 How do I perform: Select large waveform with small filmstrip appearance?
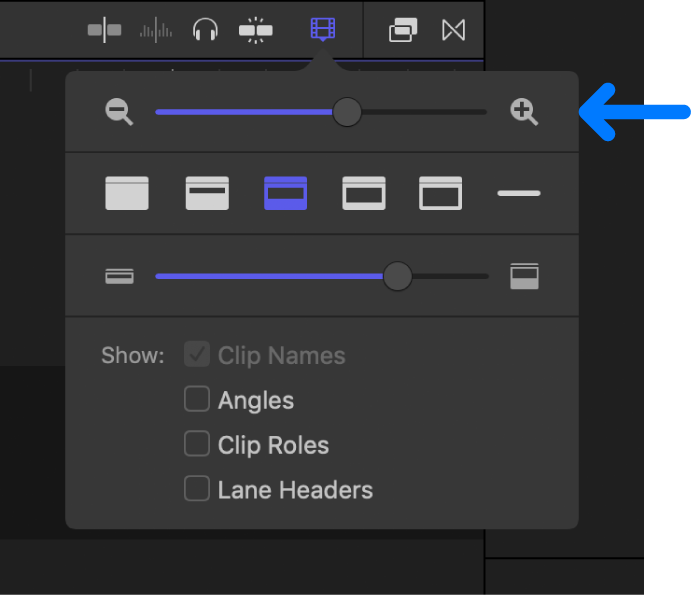pyautogui.click(x=207, y=193)
